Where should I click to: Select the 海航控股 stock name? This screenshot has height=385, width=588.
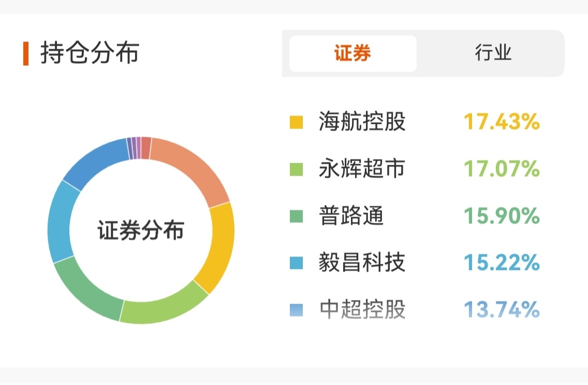[x=362, y=122]
